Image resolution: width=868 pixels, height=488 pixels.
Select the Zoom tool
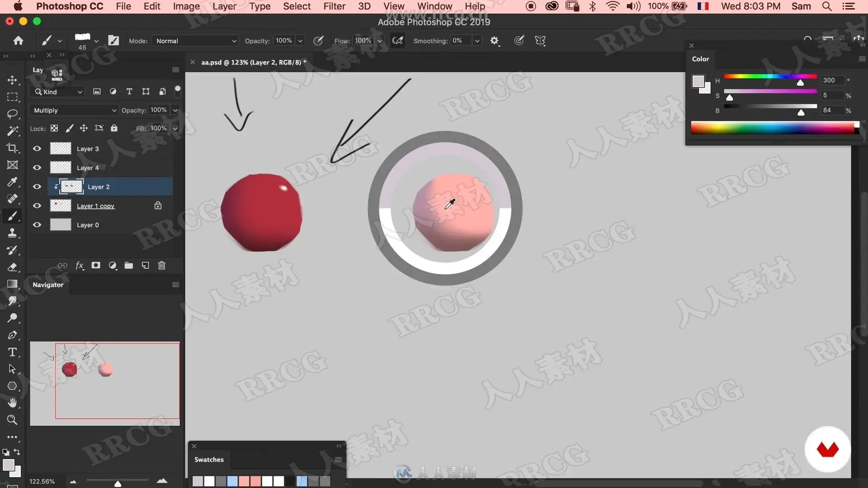[12, 420]
